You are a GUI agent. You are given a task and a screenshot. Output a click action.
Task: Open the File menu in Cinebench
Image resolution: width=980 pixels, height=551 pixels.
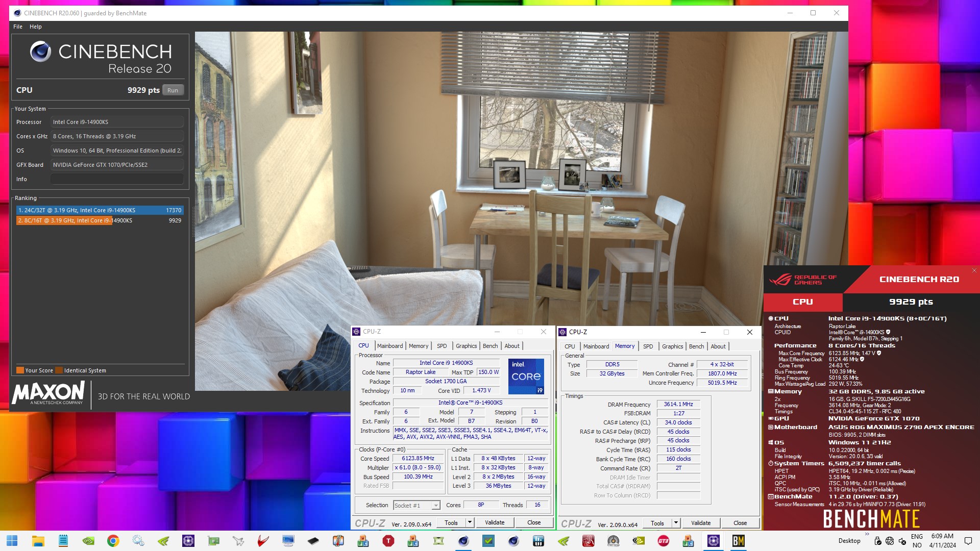pyautogui.click(x=18, y=27)
